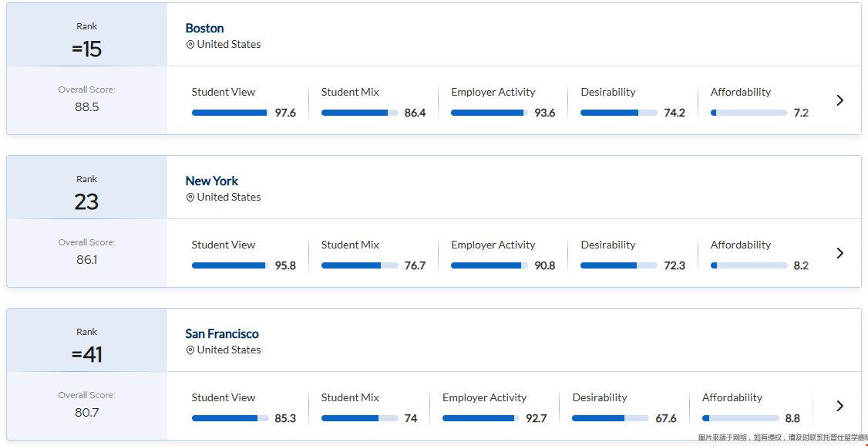The width and height of the screenshot is (868, 446).
Task: Click Boston's Student View score bar
Action: point(230,113)
